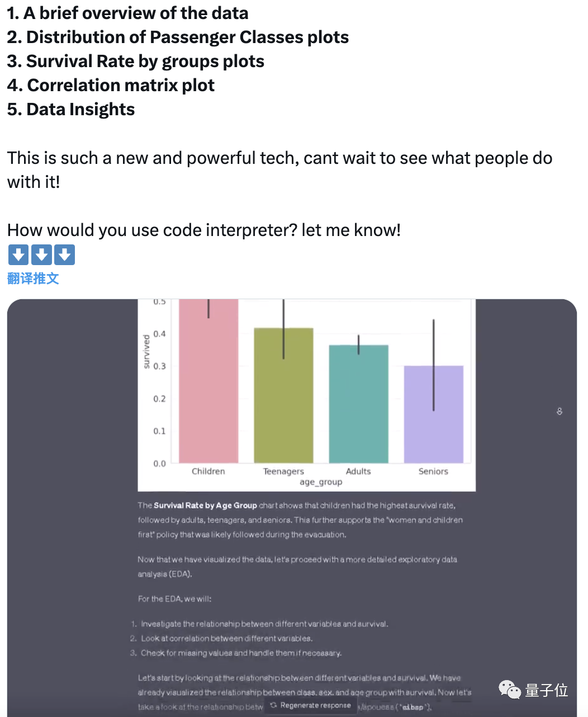Click the small icon right of chart
The image size is (588, 717).
[x=559, y=412]
